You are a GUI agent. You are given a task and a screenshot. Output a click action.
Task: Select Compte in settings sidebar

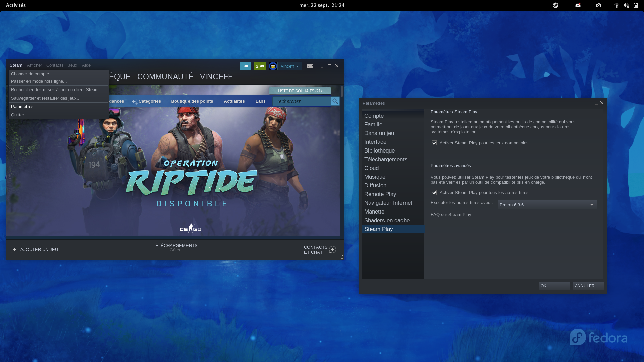click(x=393, y=116)
